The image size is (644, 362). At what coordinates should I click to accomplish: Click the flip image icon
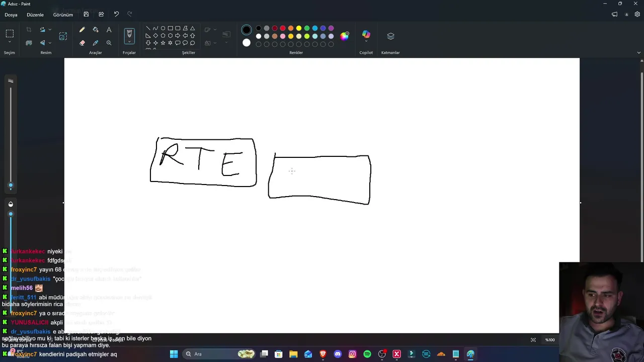click(42, 43)
